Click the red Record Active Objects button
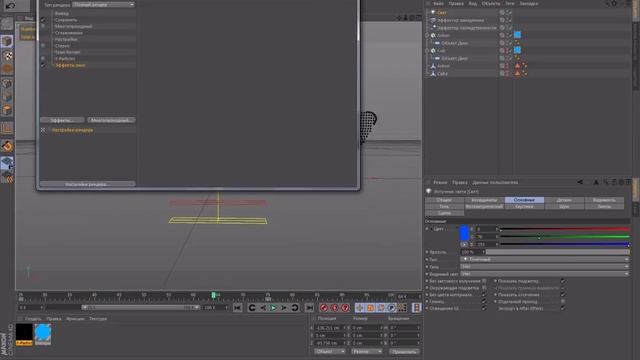640x360 pixels. coord(324,308)
